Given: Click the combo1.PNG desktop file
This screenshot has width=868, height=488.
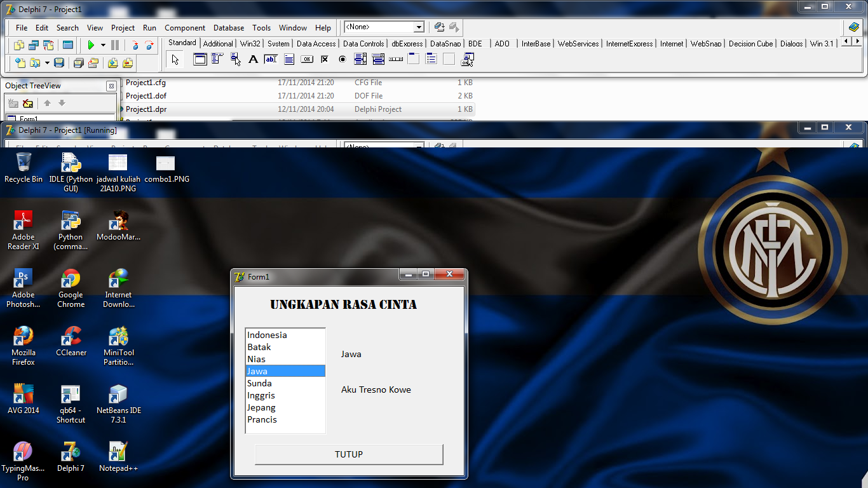Looking at the screenshot, I should pyautogui.click(x=166, y=168).
